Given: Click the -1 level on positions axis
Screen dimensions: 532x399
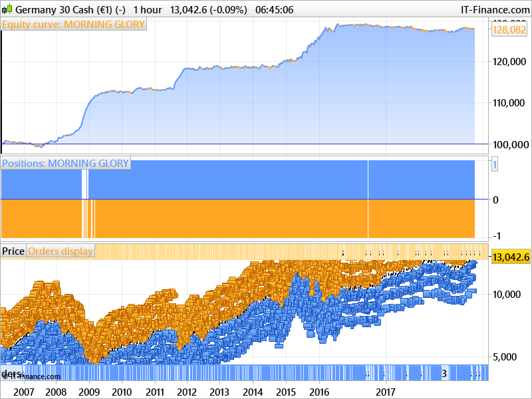Looking at the screenshot, I should point(496,235).
